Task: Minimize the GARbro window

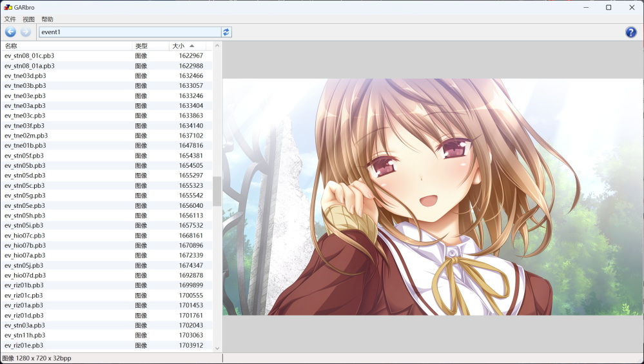Action: (x=586, y=7)
